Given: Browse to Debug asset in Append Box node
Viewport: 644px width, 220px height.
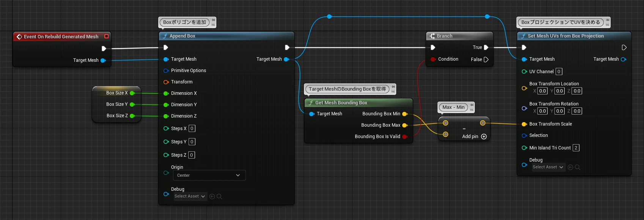Looking at the screenshot, I should pyautogui.click(x=219, y=196).
